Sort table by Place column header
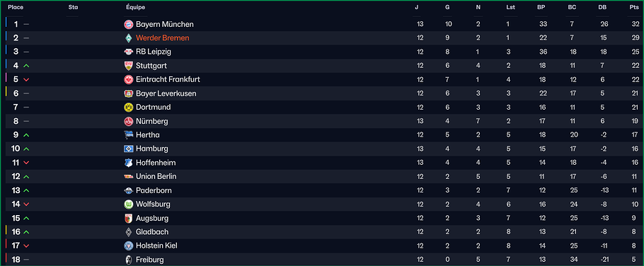 pyautogui.click(x=16, y=7)
